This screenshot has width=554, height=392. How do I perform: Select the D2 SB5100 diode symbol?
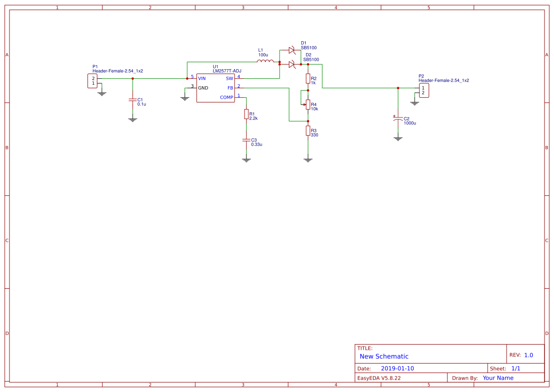point(292,64)
